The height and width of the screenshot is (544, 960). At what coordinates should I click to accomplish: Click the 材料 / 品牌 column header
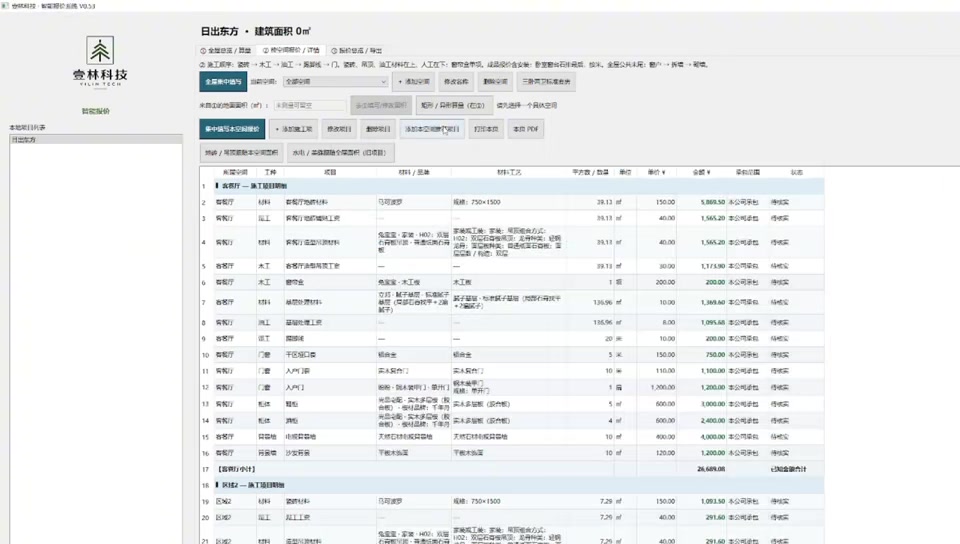point(414,173)
